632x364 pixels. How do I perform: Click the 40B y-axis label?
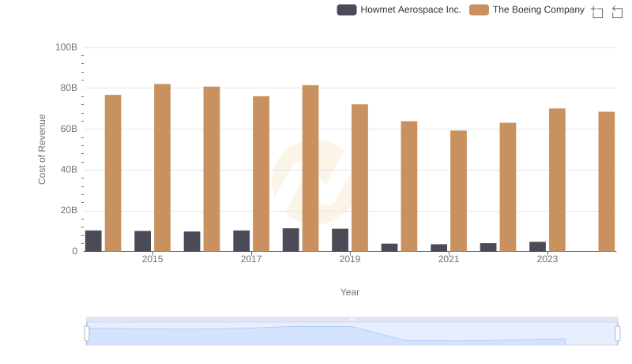(69, 170)
